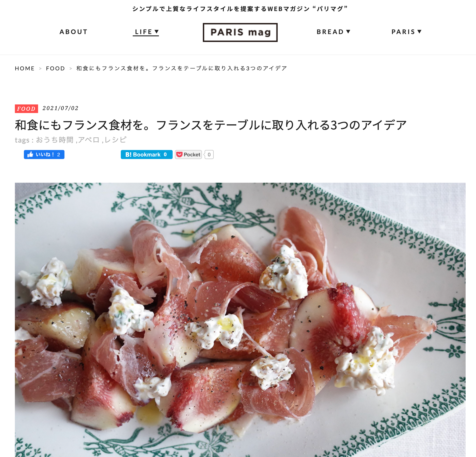Click the fig and prosciutto dish photo

point(240,320)
